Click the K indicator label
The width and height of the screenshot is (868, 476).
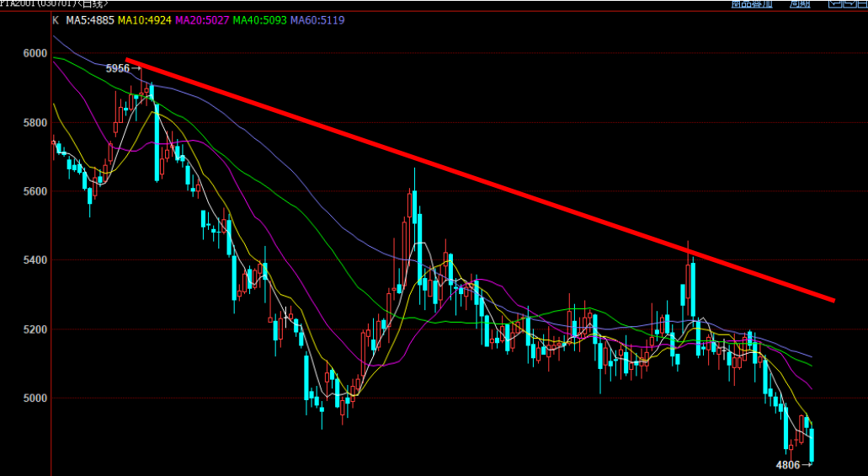coord(56,20)
